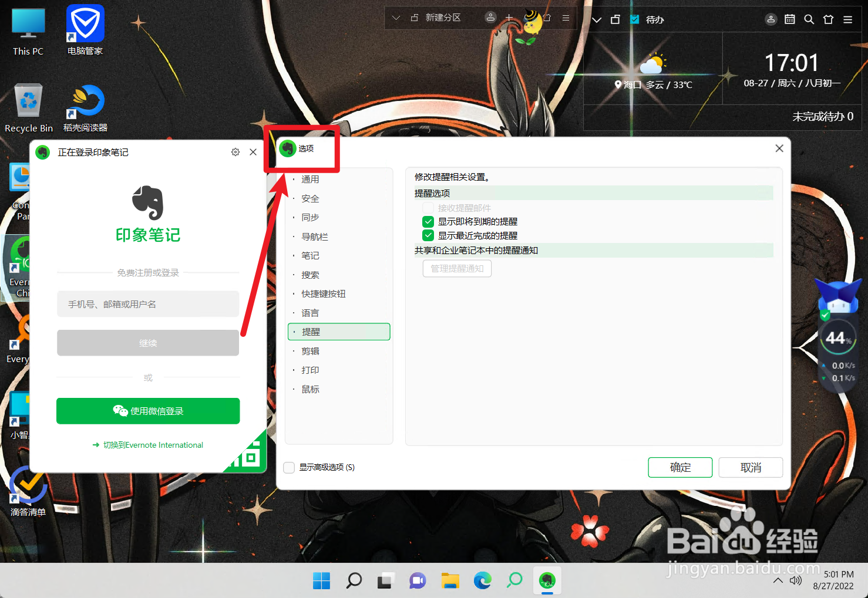Click 未完成待办 0 text
Screen dimensions: 868x598
[x=823, y=116]
